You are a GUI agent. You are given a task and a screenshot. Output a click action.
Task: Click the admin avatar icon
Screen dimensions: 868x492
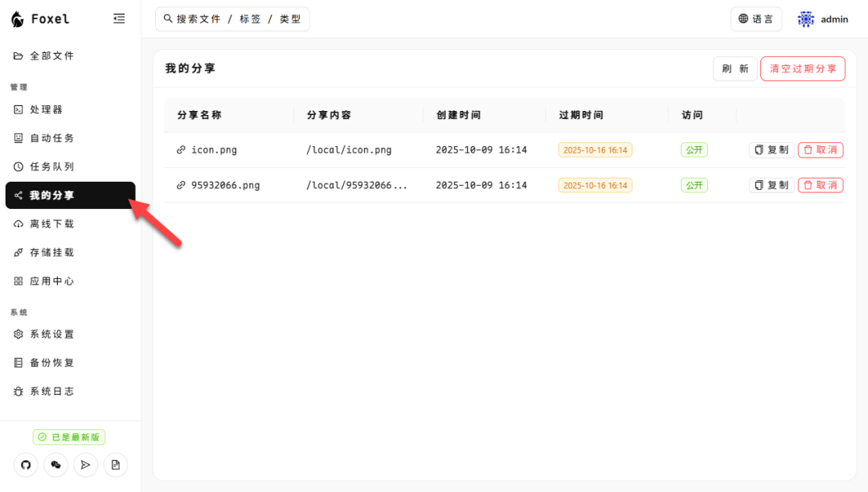click(x=804, y=18)
